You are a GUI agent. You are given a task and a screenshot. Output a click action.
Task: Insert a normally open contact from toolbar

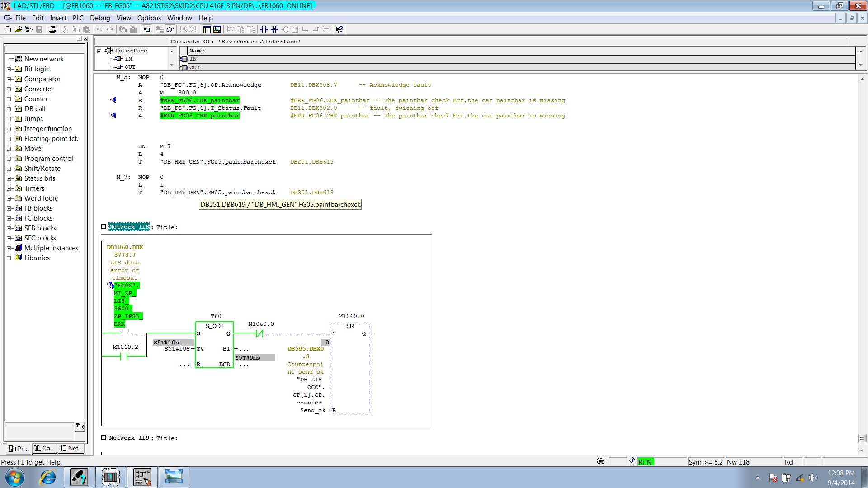[x=264, y=29]
